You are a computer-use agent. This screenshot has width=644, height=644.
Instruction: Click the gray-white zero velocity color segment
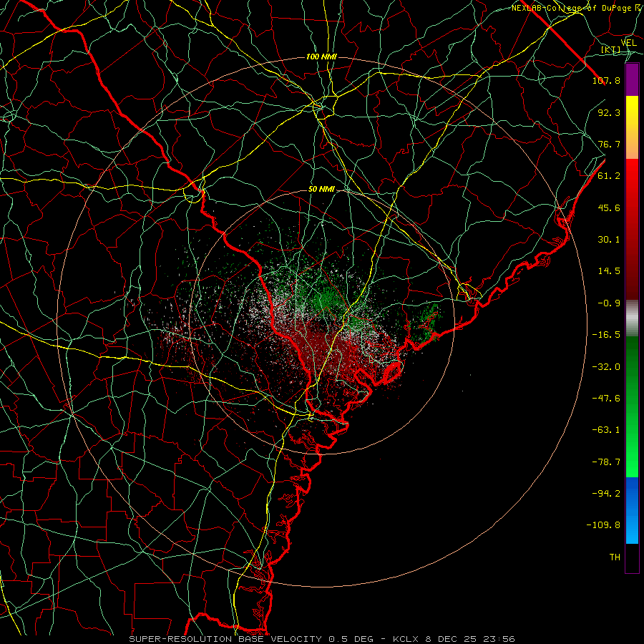tap(632, 318)
